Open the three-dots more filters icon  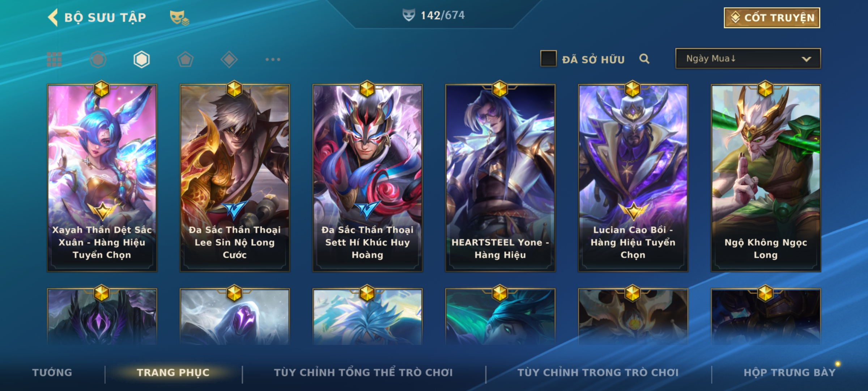pyautogui.click(x=273, y=59)
